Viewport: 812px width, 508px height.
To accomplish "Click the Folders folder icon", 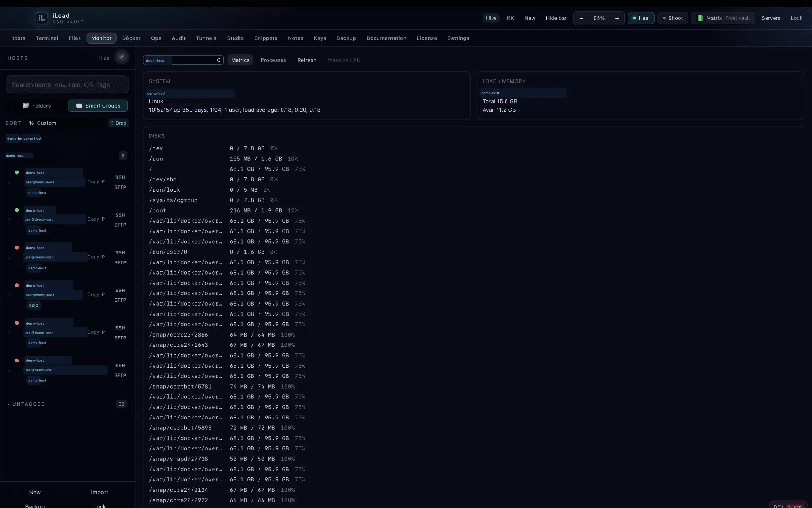I will [x=26, y=106].
